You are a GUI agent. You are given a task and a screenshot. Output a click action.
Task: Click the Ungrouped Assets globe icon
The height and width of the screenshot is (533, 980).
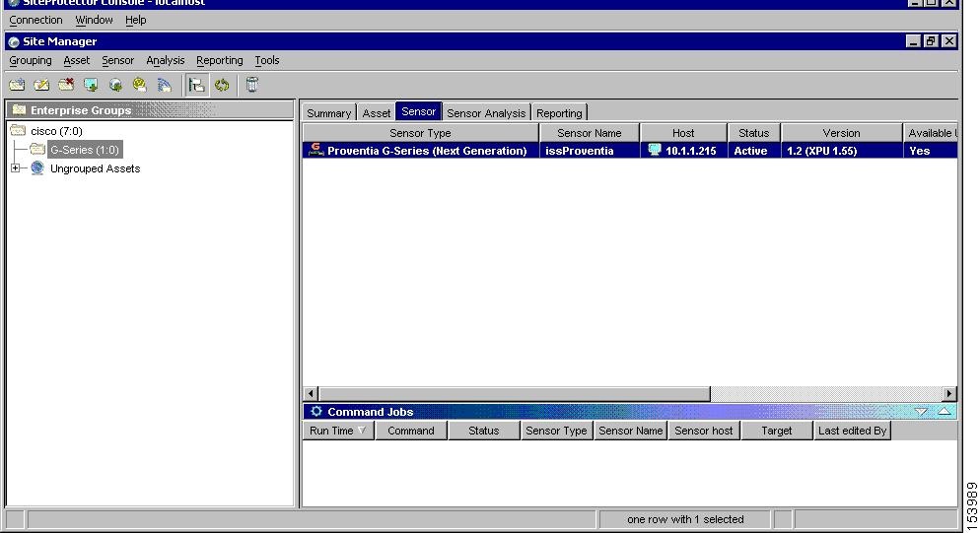point(37,168)
